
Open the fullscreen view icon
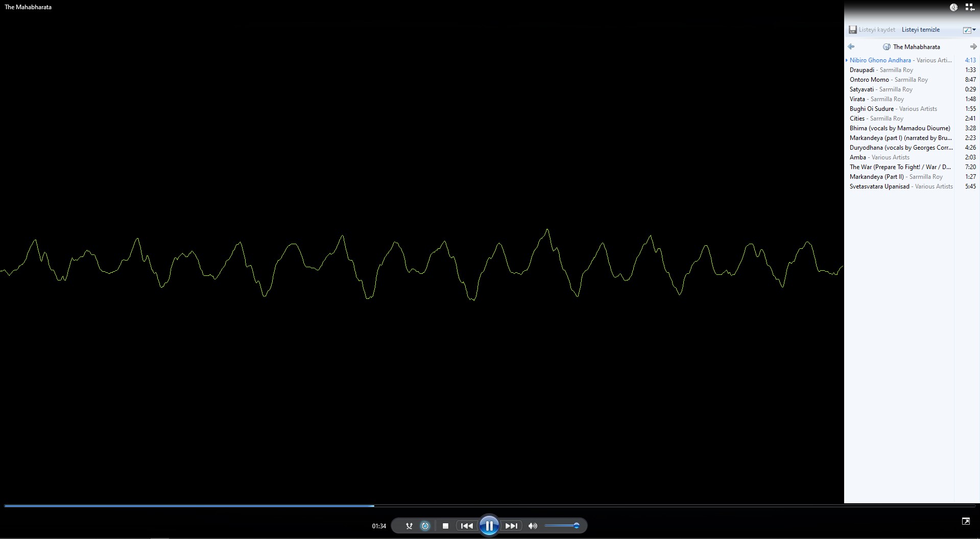coord(966,521)
